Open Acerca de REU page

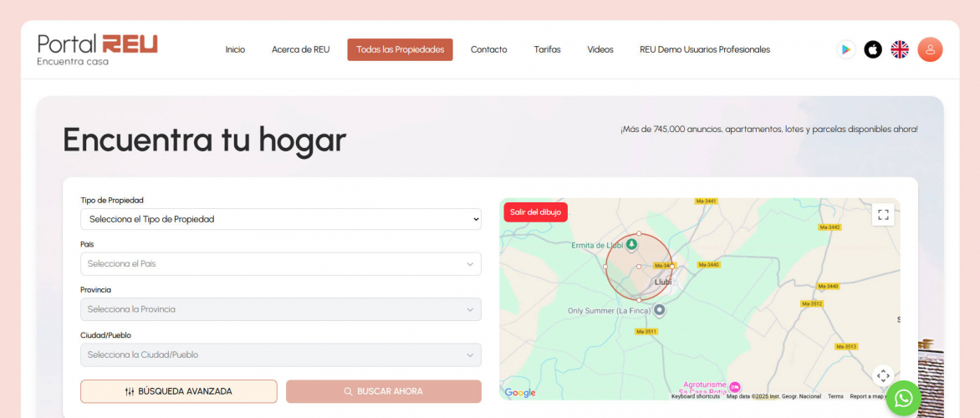[x=301, y=49]
